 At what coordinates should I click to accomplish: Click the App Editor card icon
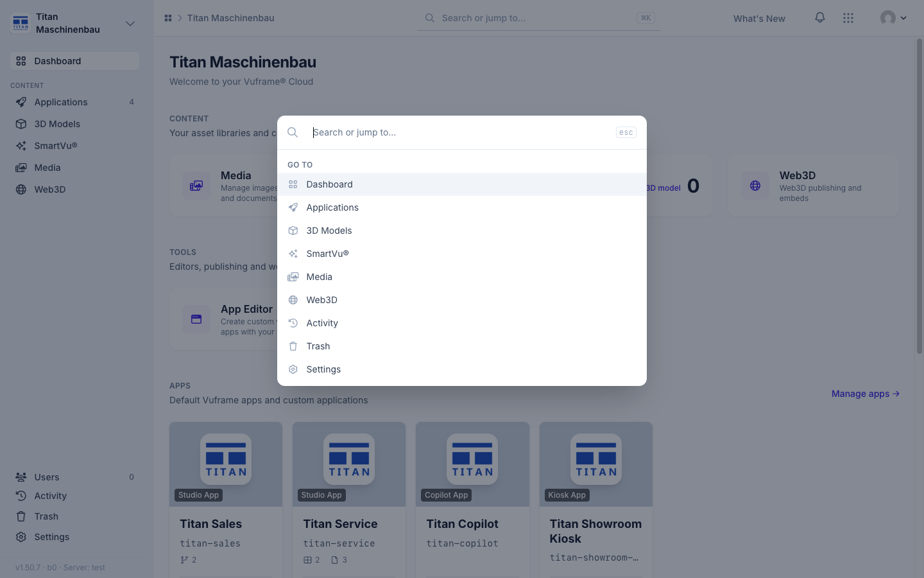pos(196,319)
